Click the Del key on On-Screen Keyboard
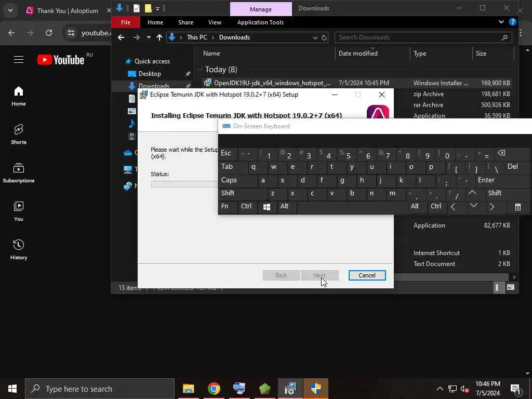Screen dimensions: 532x399 pyautogui.click(x=516, y=167)
